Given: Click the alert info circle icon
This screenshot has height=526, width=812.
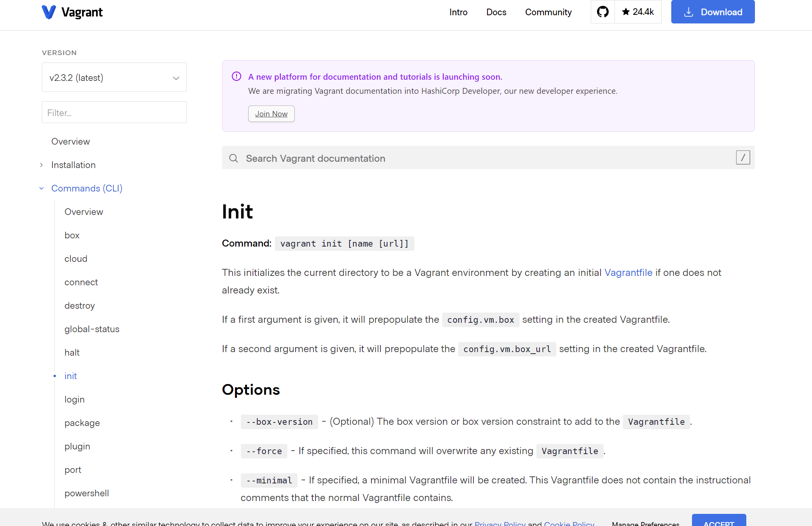Looking at the screenshot, I should [237, 77].
